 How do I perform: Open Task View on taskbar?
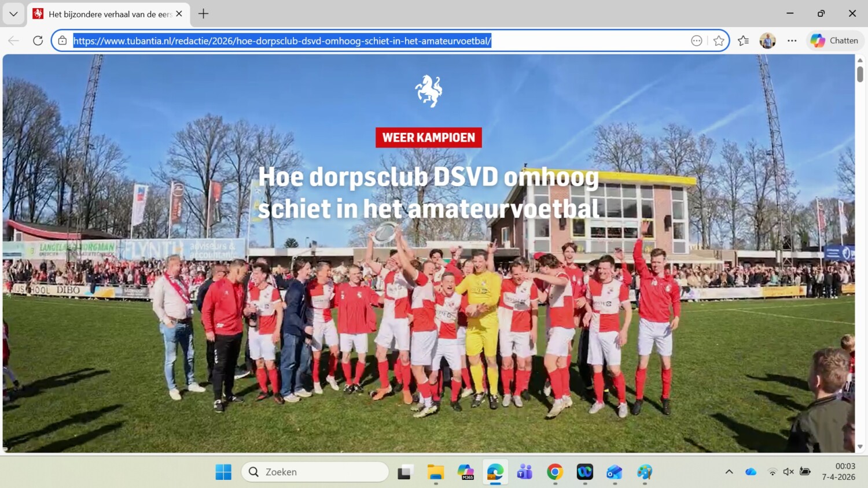click(x=405, y=472)
